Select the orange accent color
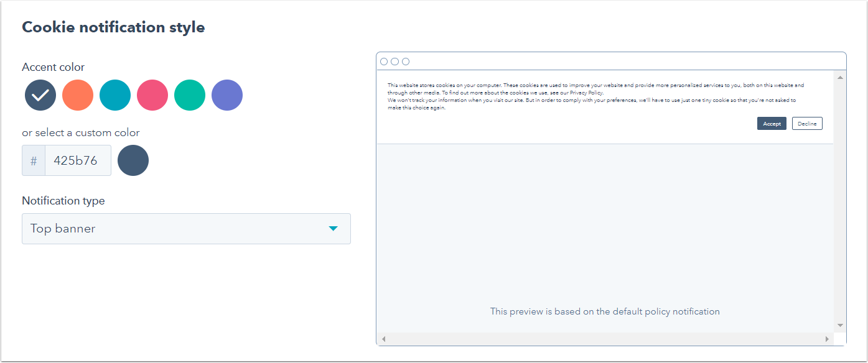This screenshot has height=363, width=868. (77, 95)
